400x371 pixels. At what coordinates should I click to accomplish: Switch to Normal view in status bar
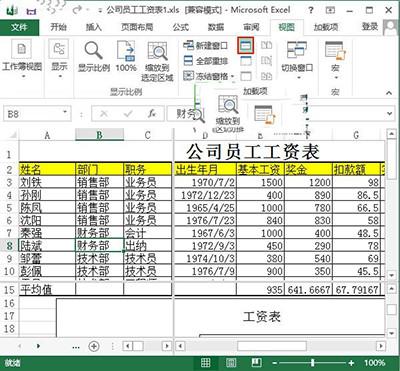click(x=206, y=363)
